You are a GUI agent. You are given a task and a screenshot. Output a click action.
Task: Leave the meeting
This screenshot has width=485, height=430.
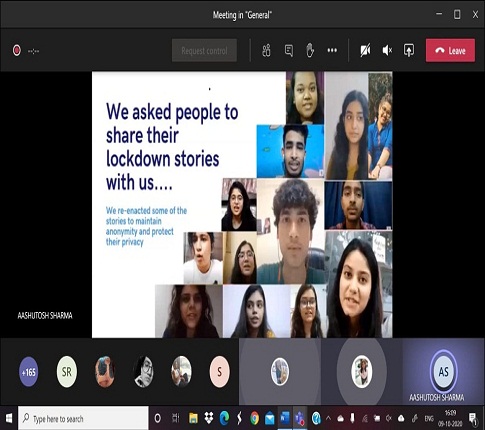pos(450,51)
